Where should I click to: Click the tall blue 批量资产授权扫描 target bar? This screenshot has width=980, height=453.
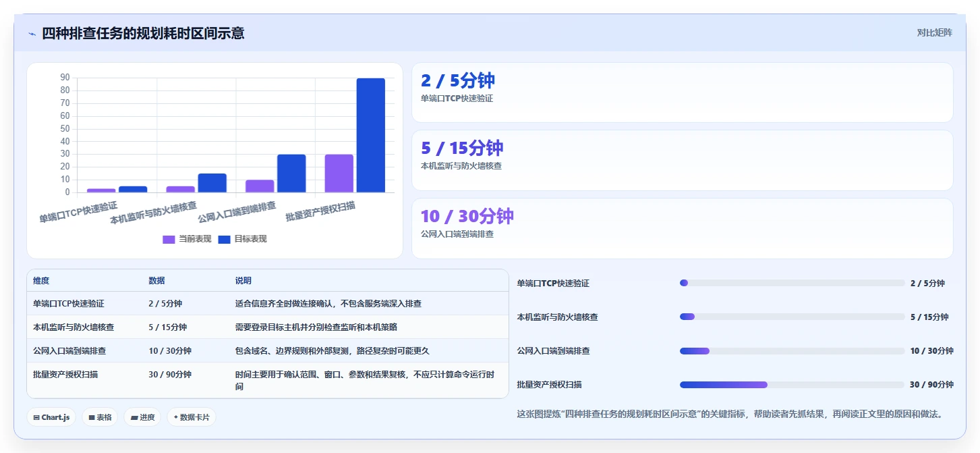click(371, 135)
